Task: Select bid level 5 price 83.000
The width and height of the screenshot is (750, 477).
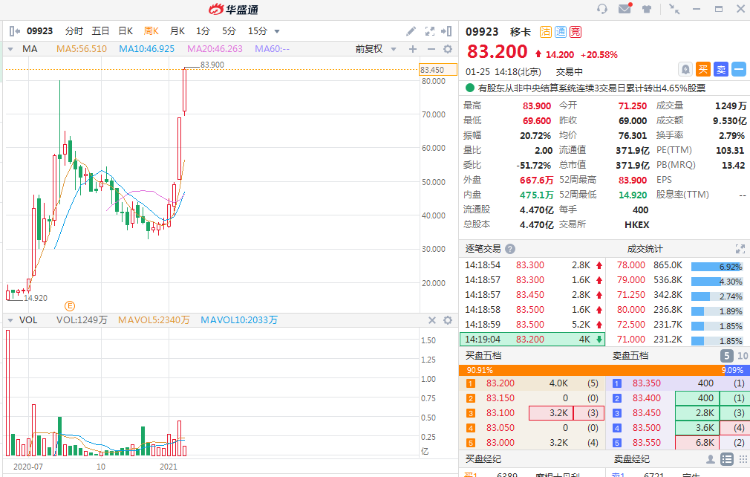Action: (x=500, y=443)
